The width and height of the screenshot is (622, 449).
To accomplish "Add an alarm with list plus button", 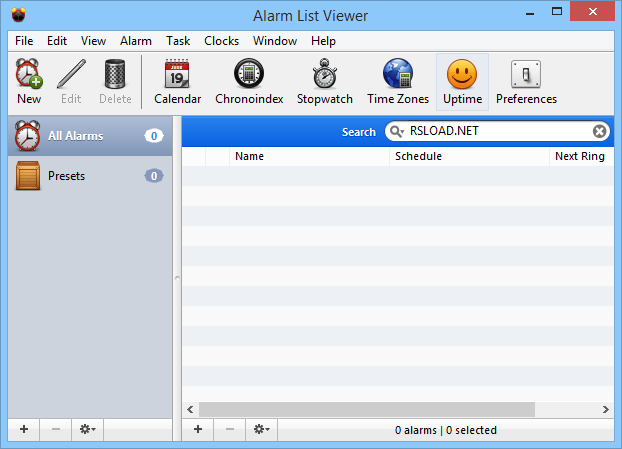I will (x=198, y=429).
